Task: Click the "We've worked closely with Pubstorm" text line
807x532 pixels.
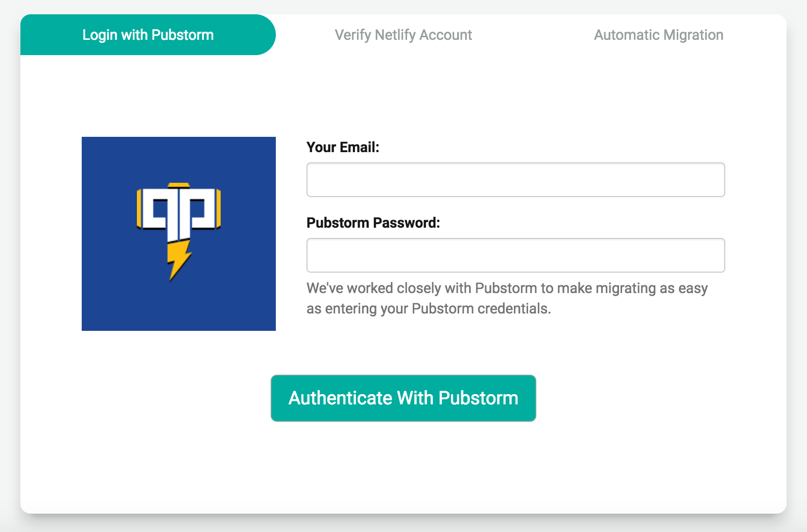Action: click(507, 288)
